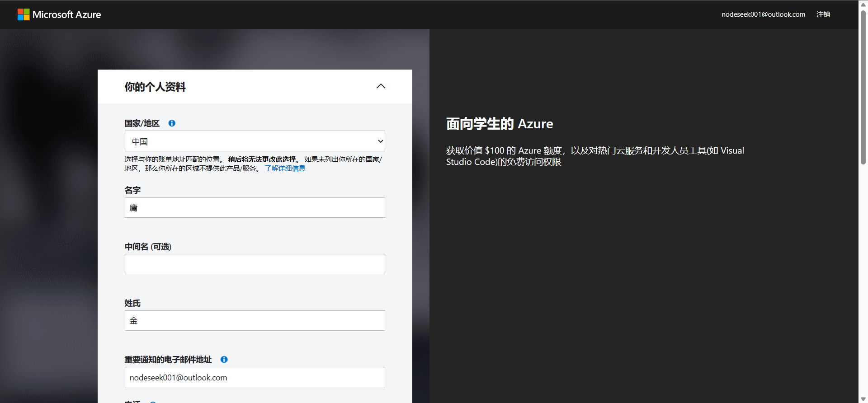
Task: Click into the empty 中间名 (可选) field
Action: point(255,264)
